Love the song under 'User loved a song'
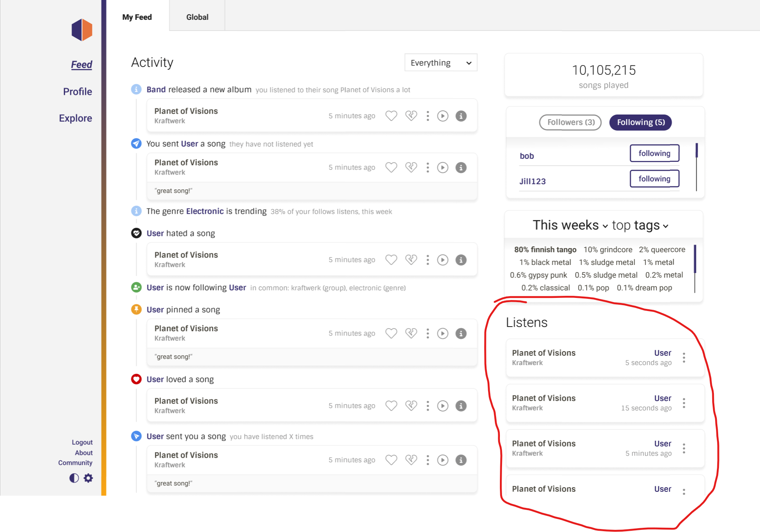 click(391, 406)
